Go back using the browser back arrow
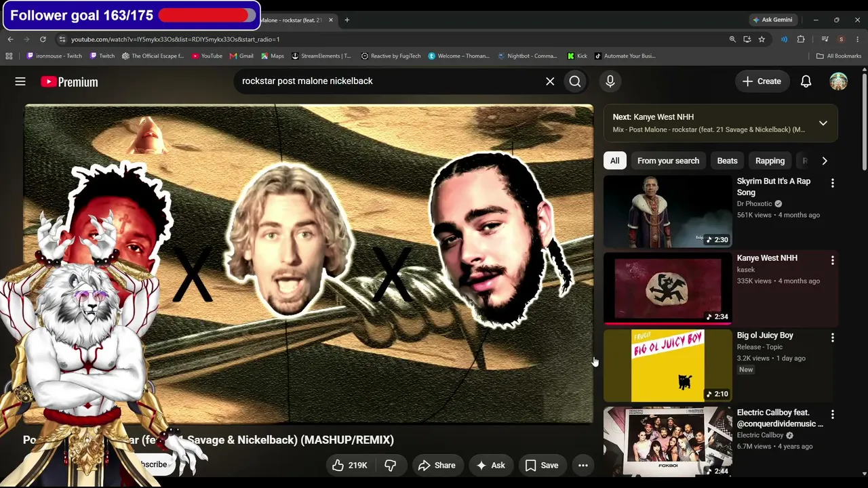The width and height of the screenshot is (868, 488). (10, 39)
